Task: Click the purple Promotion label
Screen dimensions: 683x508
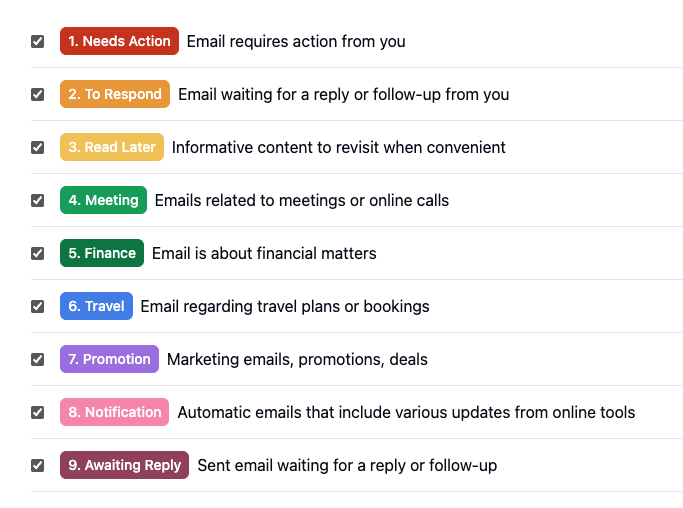Action: click(x=109, y=359)
